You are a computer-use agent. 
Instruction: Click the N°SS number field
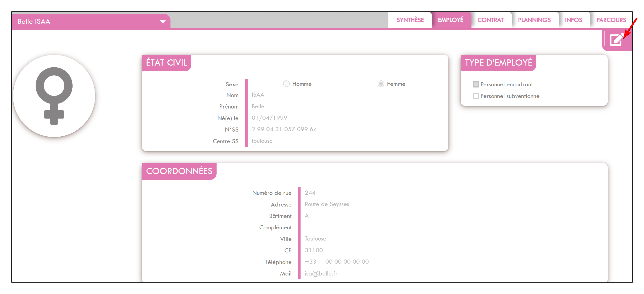tap(284, 129)
